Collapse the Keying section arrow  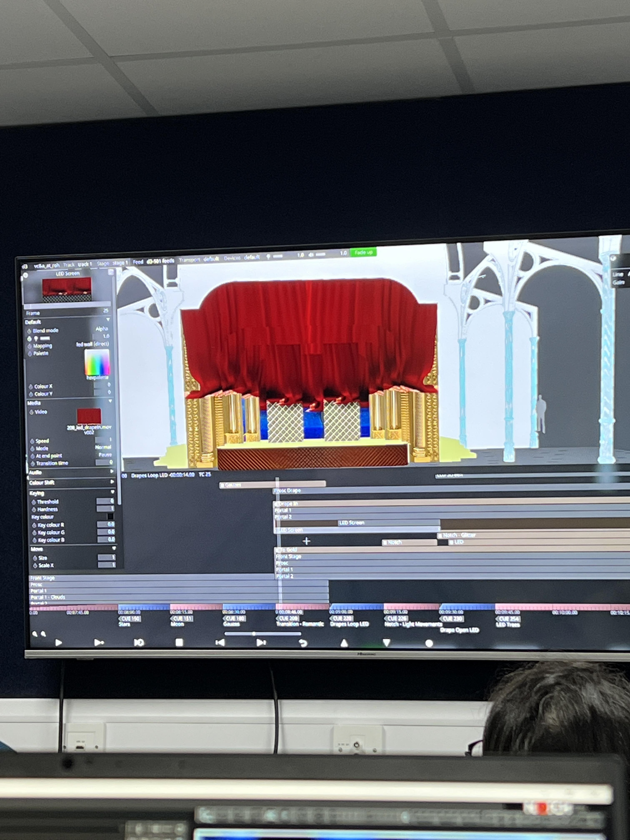[112, 492]
